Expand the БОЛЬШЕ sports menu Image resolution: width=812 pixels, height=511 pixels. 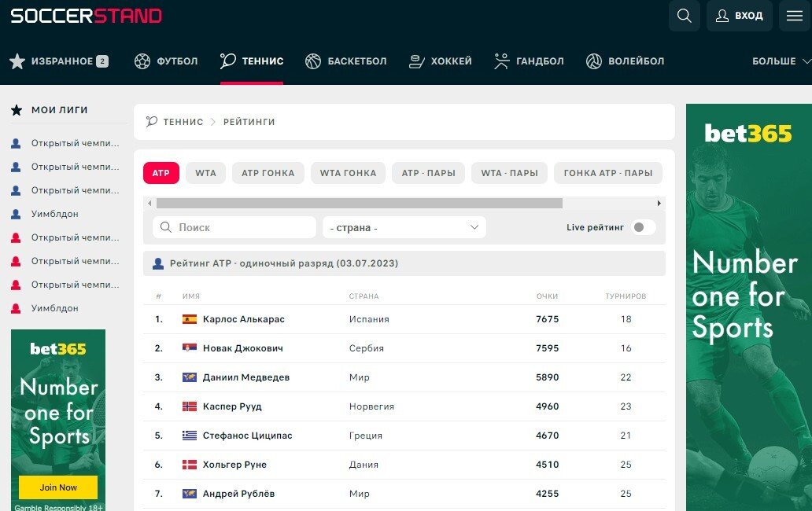(x=781, y=61)
